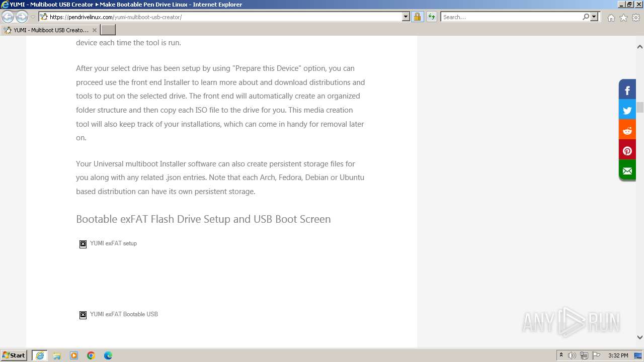
Task: Show hidden system tray icons
Action: (561, 355)
